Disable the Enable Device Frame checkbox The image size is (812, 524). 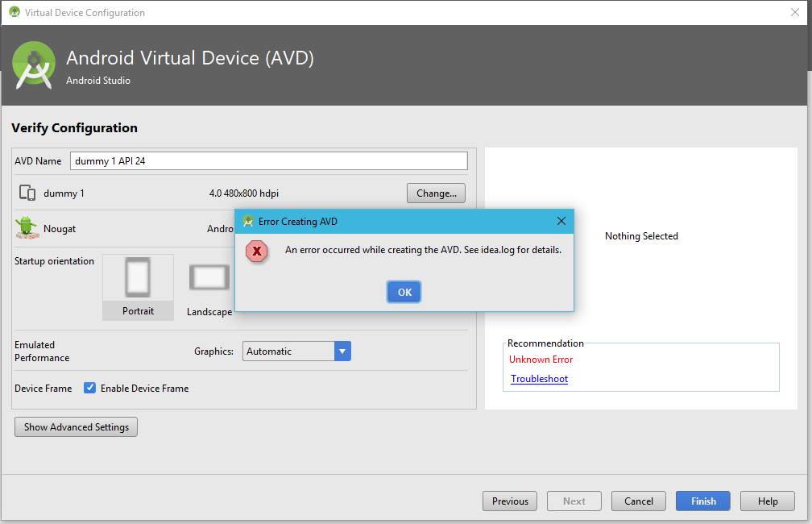pyautogui.click(x=90, y=388)
